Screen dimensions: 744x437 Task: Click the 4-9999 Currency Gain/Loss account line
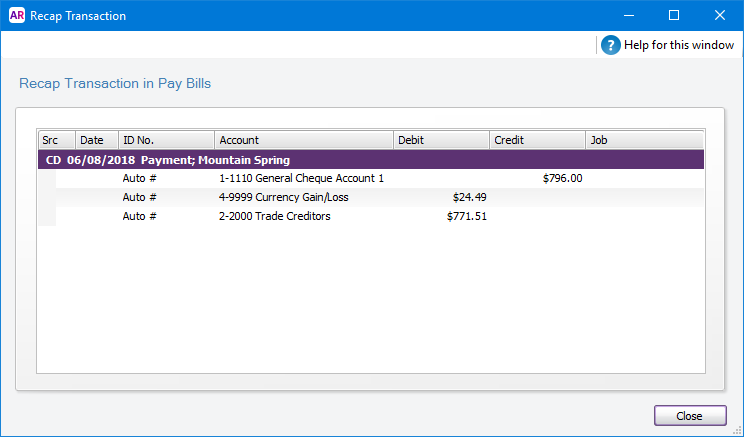[284, 198]
